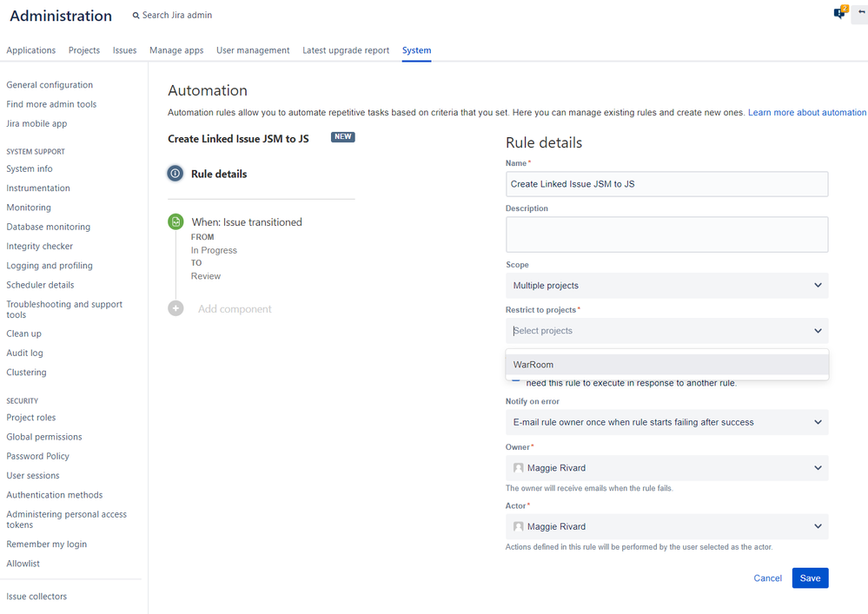
Task: Open Clustering settings
Action: [27, 373]
